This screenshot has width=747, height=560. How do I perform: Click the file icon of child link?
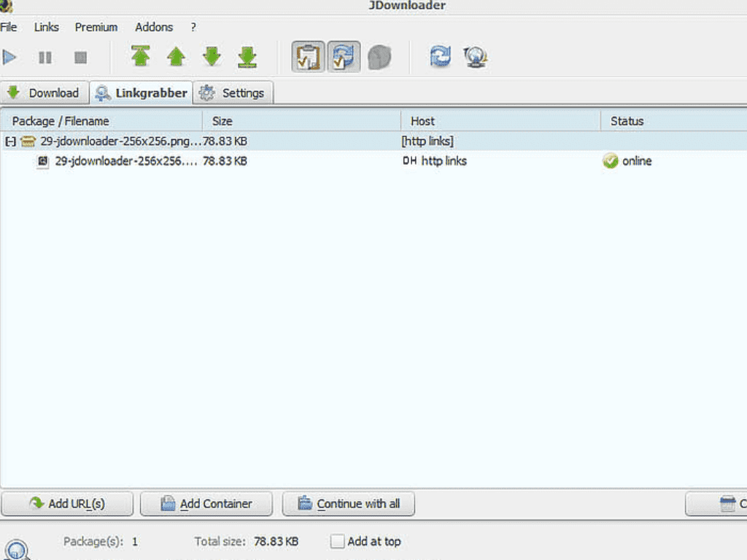tap(43, 161)
